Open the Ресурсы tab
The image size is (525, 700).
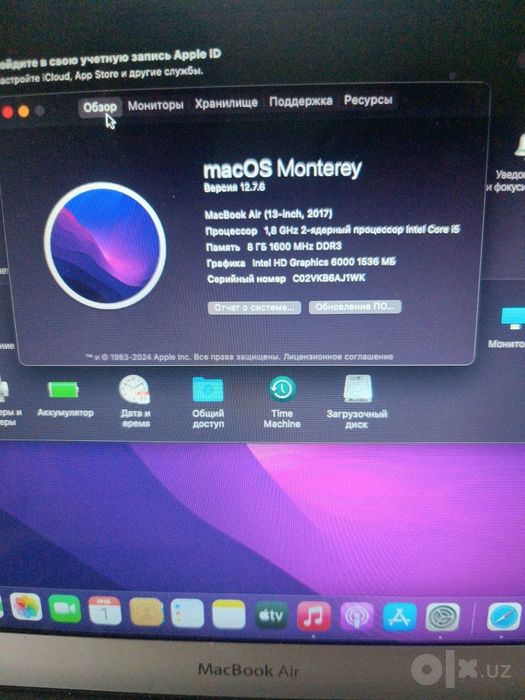368,100
